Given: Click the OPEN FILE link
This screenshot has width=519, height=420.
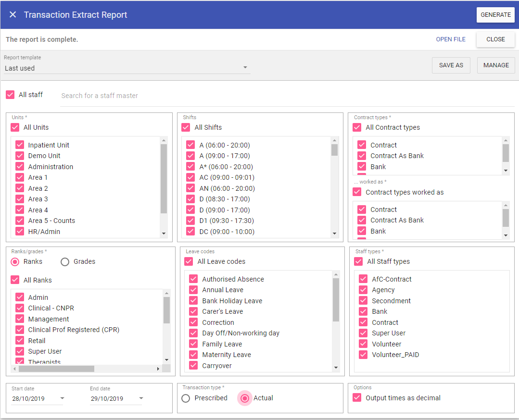Looking at the screenshot, I should point(451,39).
